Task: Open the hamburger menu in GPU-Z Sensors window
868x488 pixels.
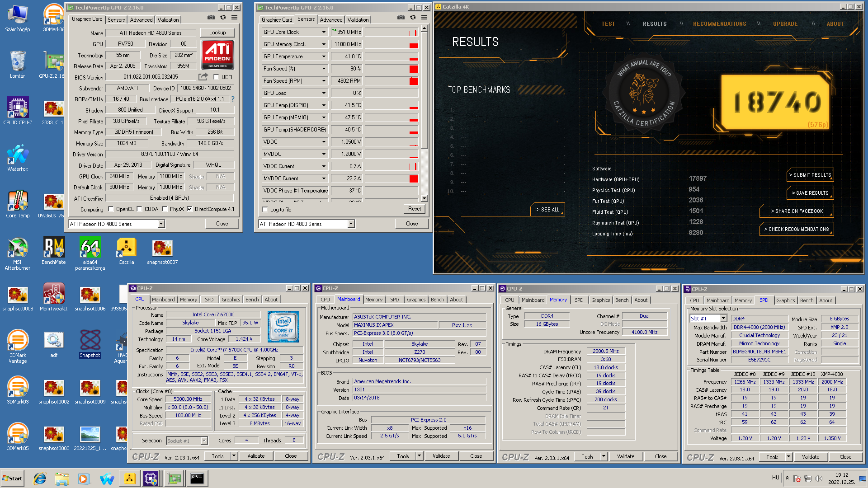Action: pos(424,17)
